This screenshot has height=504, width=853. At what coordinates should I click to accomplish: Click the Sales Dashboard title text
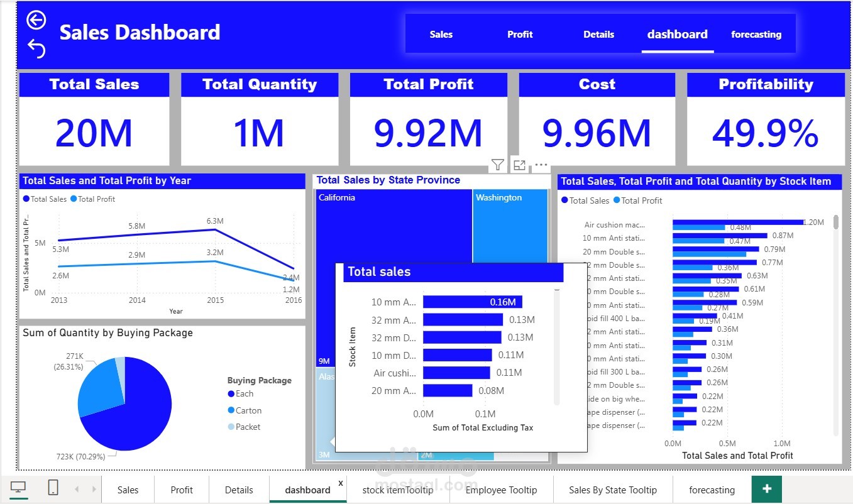140,32
